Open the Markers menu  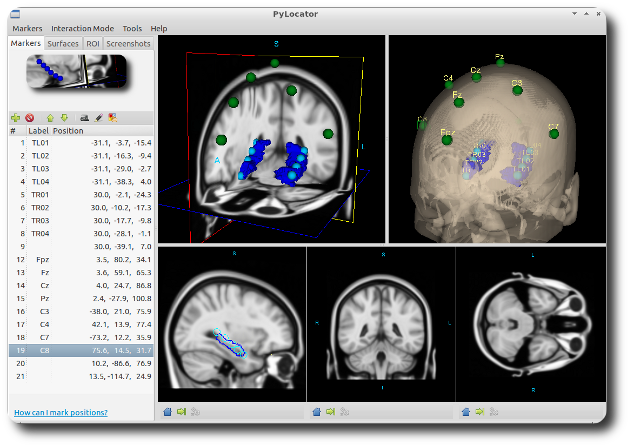click(x=27, y=28)
